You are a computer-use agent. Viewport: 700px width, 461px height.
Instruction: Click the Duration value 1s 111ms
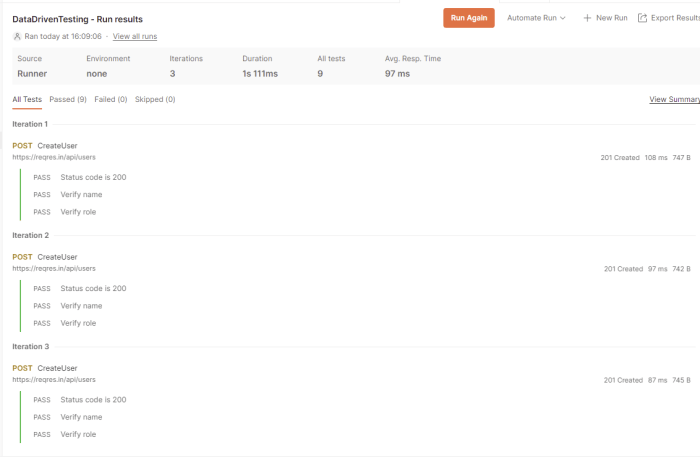[x=260, y=74]
